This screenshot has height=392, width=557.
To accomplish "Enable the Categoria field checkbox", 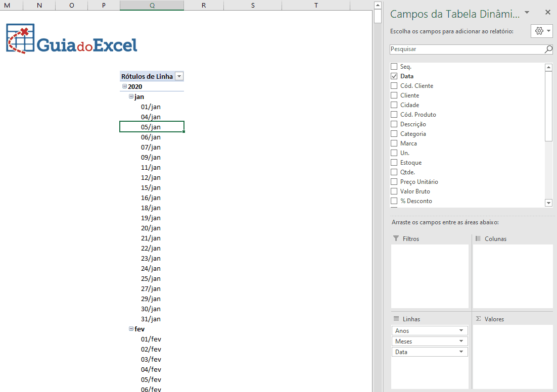I will click(394, 134).
